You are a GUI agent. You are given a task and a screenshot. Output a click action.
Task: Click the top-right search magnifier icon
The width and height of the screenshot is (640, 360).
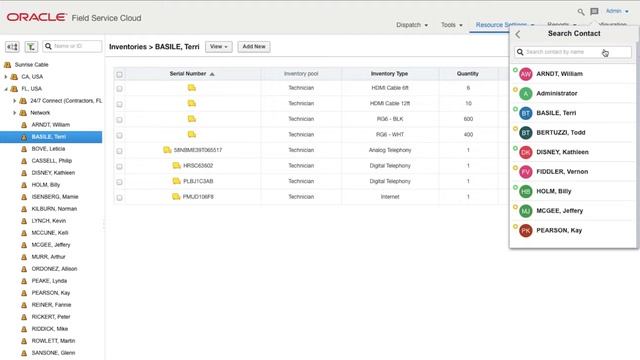click(x=580, y=11)
